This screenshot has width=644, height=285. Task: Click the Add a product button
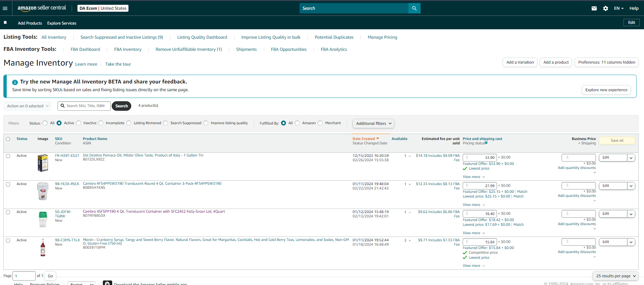coord(556,62)
